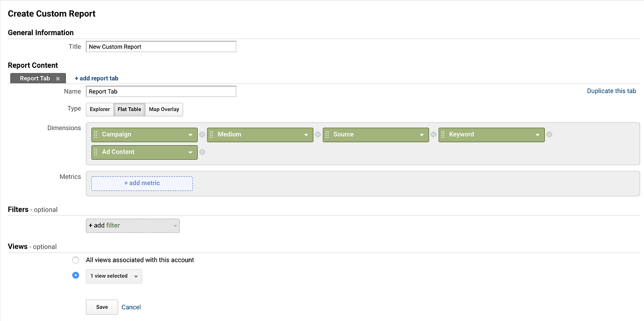Close the Report Tab using its x

[x=58, y=79]
